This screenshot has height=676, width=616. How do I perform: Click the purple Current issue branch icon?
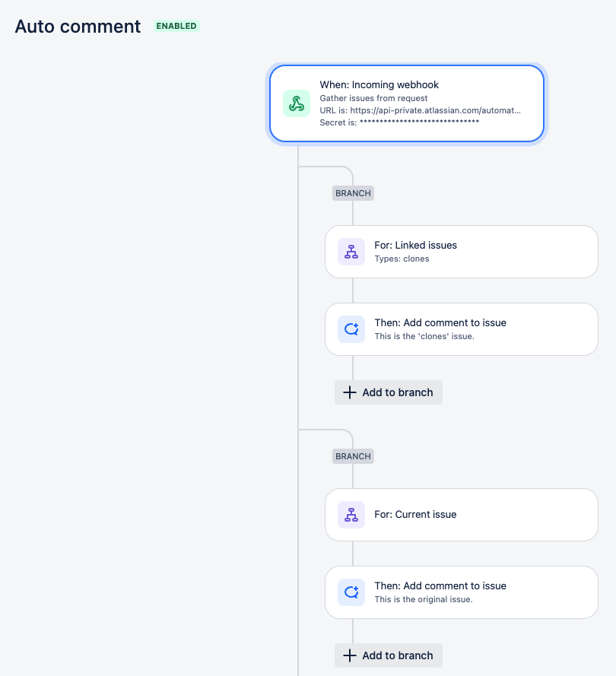[351, 515]
